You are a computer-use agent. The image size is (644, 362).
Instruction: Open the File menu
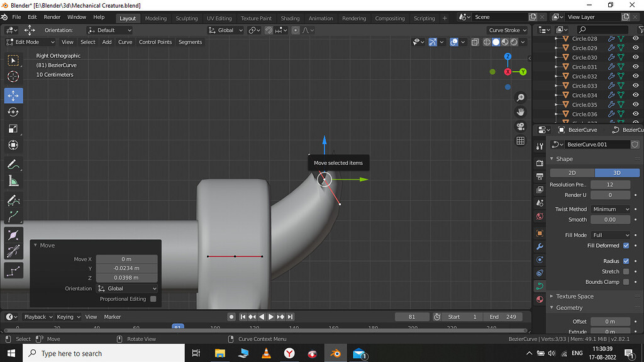16,17
